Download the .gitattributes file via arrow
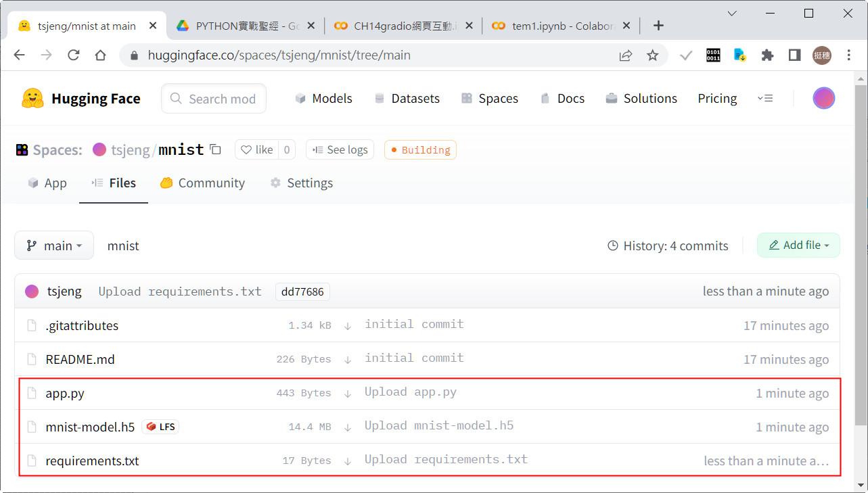Viewport: 868px width, 493px height. coord(348,326)
